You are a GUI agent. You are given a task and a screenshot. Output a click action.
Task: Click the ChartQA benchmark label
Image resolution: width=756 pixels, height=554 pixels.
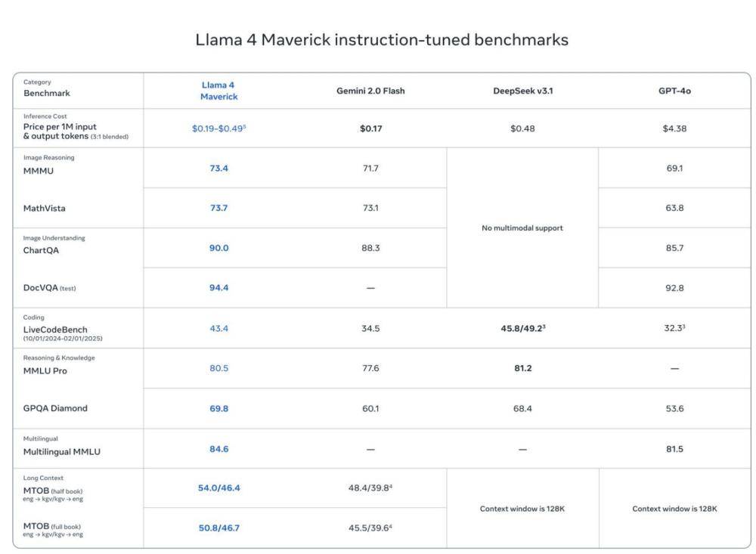point(41,251)
